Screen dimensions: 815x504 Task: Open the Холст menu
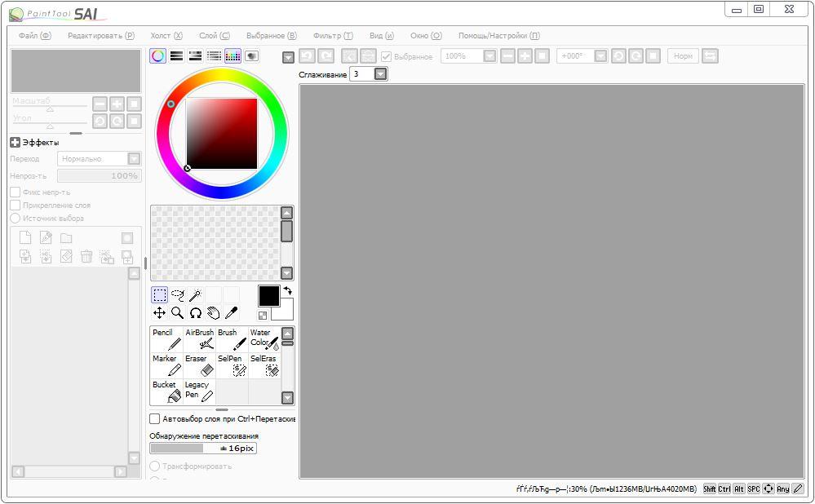point(166,36)
